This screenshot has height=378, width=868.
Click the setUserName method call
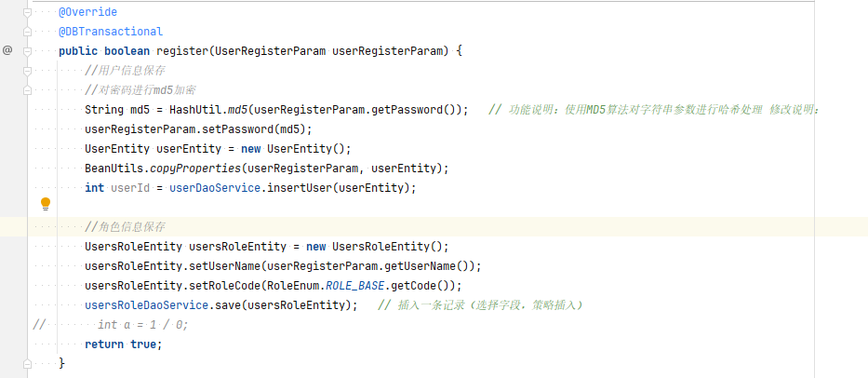225,266
